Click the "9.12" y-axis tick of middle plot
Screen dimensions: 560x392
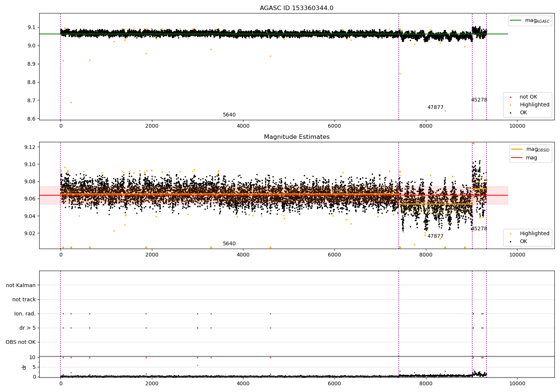[30, 147]
